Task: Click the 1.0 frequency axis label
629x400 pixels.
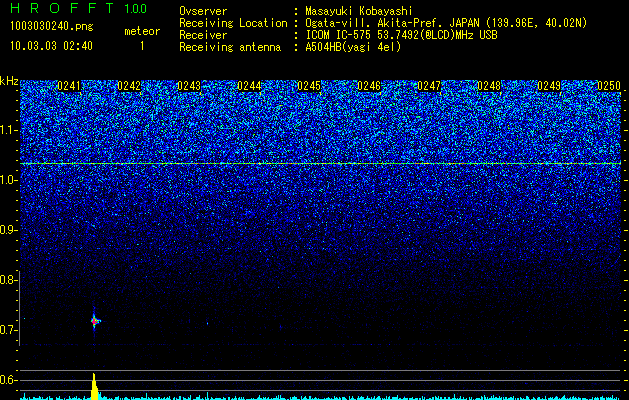Action: point(7,180)
